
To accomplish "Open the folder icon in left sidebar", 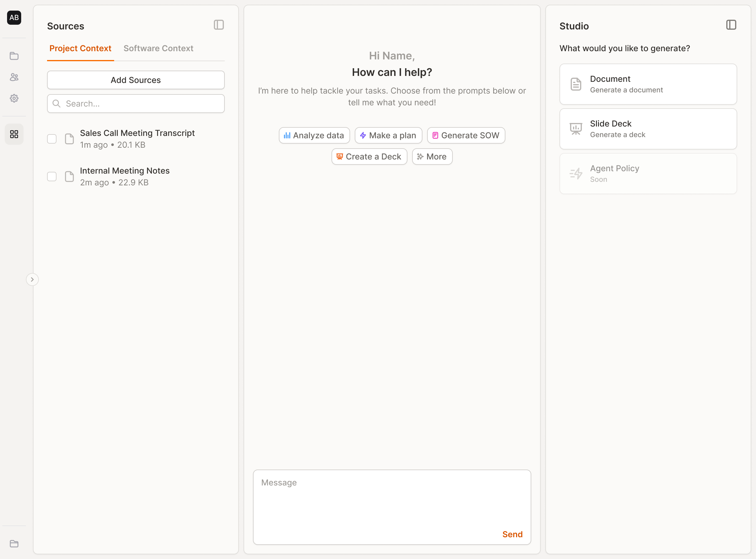I will pyautogui.click(x=14, y=56).
